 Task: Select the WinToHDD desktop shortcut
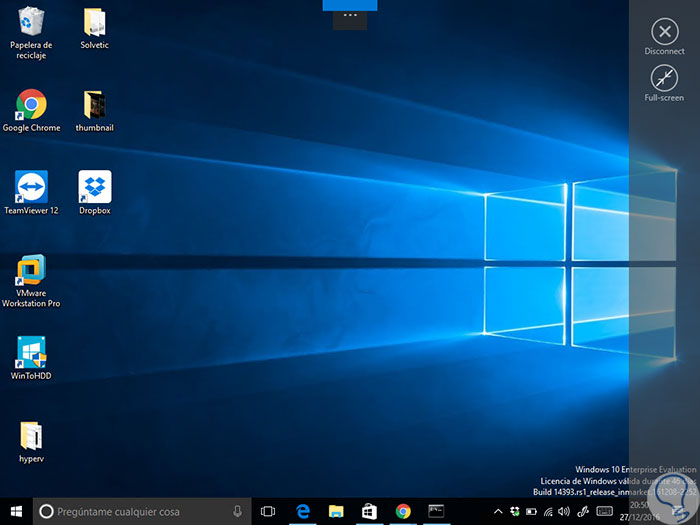31,358
